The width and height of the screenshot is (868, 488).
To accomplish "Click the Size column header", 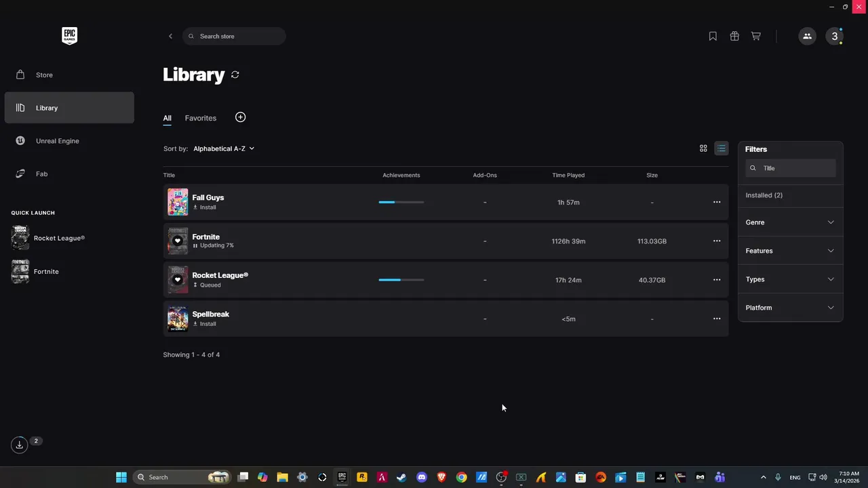I will (652, 176).
